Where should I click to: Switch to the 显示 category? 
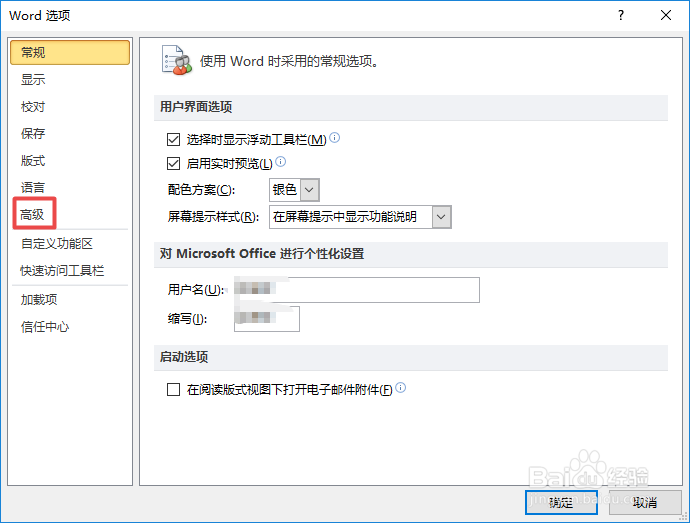coord(33,80)
